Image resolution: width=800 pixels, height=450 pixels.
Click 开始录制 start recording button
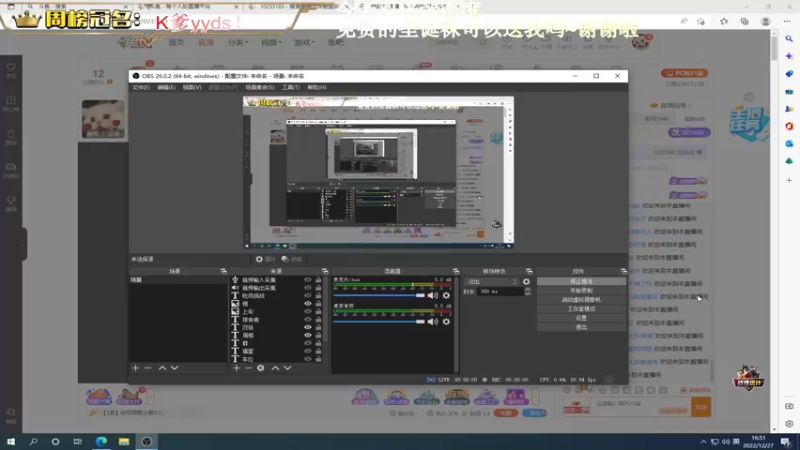pyautogui.click(x=581, y=291)
